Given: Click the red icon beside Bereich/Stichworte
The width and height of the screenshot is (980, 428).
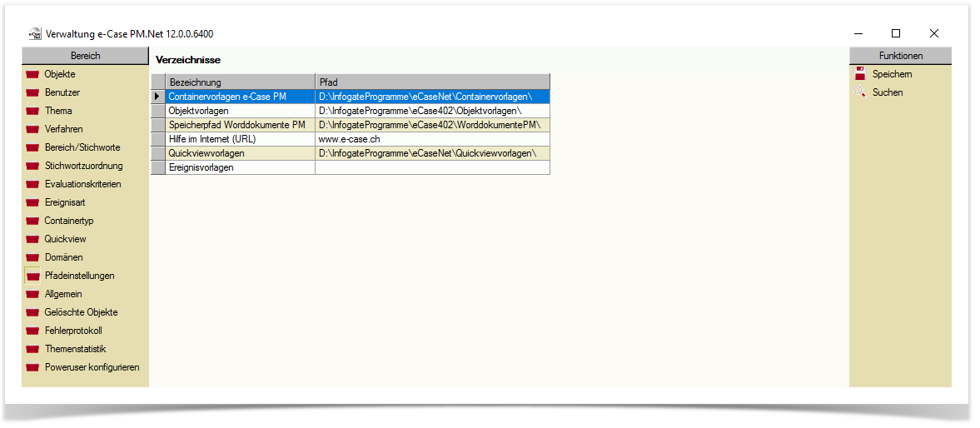Looking at the screenshot, I should pos(32,147).
